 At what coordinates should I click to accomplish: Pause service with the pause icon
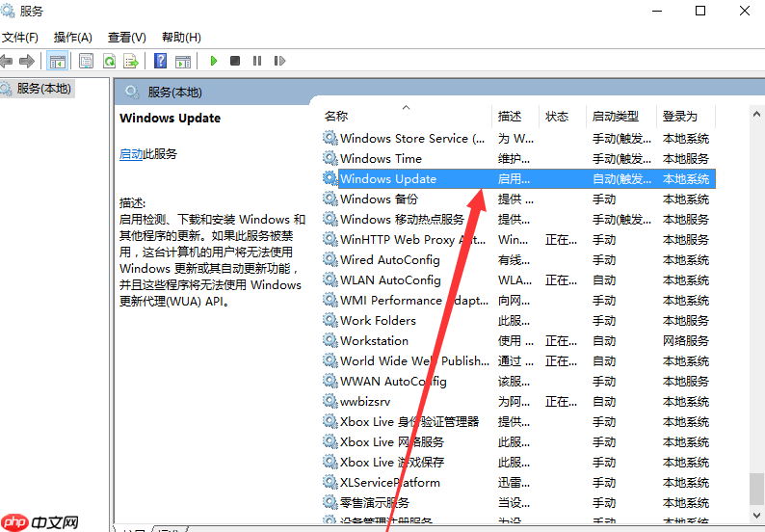tap(257, 61)
